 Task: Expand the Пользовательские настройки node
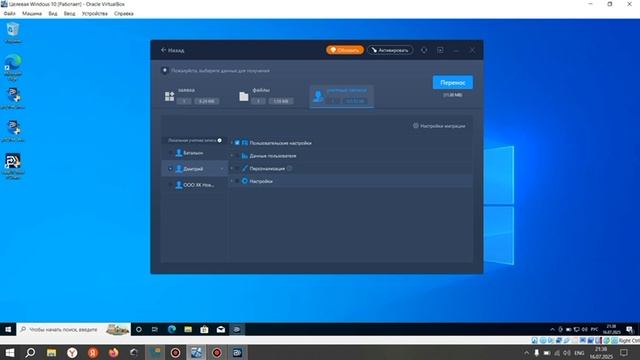point(232,143)
